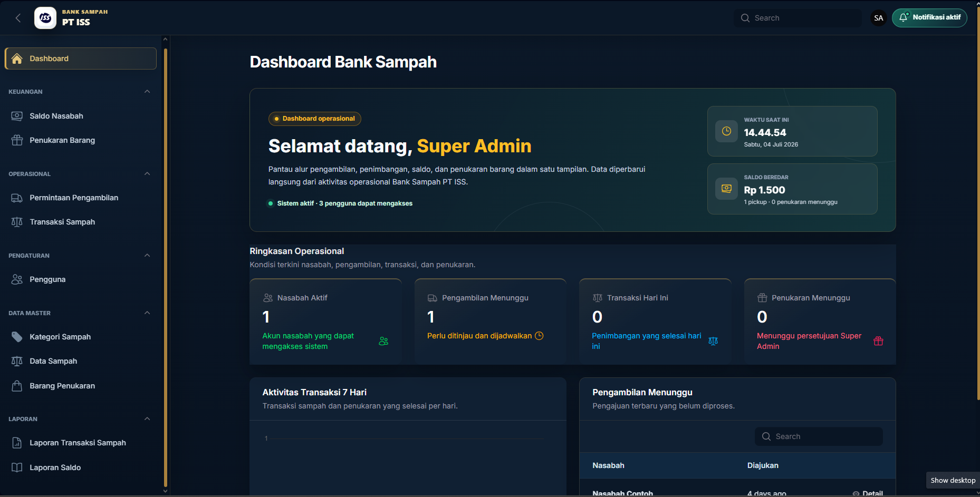
Task: Click the Rp 1.500 saldo value
Action: click(764, 190)
